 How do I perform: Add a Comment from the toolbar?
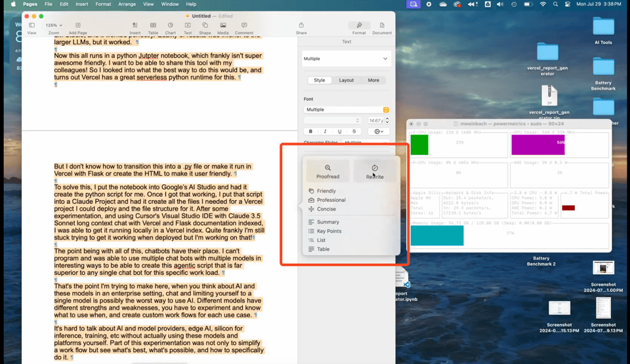244,26
